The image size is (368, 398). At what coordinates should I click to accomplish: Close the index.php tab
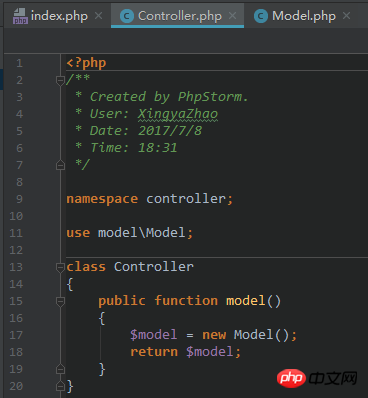point(98,16)
